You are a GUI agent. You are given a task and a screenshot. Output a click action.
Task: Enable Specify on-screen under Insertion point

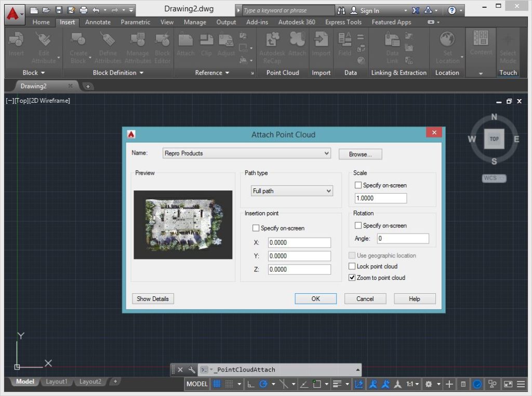(256, 228)
